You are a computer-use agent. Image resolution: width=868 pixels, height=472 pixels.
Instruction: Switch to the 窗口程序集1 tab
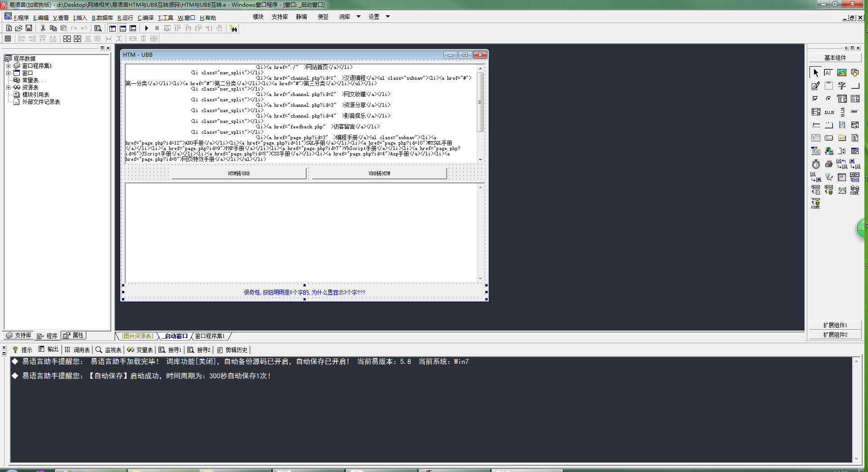click(210, 336)
